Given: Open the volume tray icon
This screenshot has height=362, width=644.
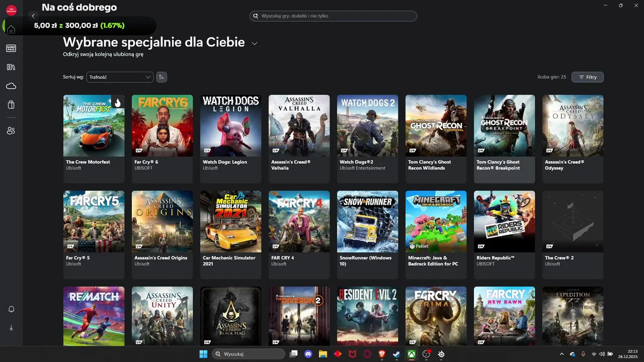Looking at the screenshot, I should pyautogui.click(x=602, y=354).
